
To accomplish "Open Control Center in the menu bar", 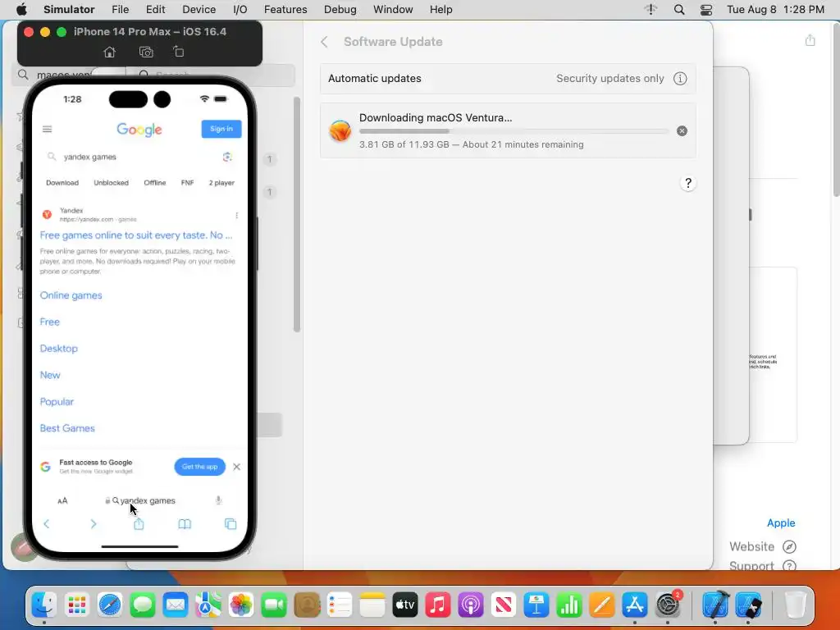I will coord(706,10).
